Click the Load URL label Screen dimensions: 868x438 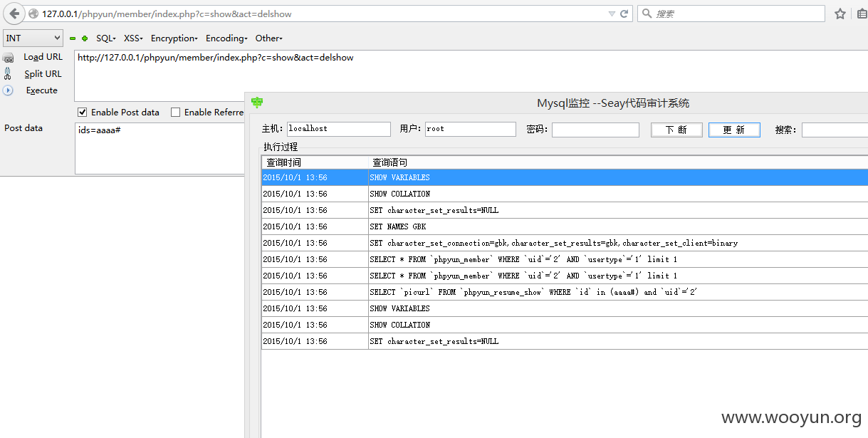(43, 57)
